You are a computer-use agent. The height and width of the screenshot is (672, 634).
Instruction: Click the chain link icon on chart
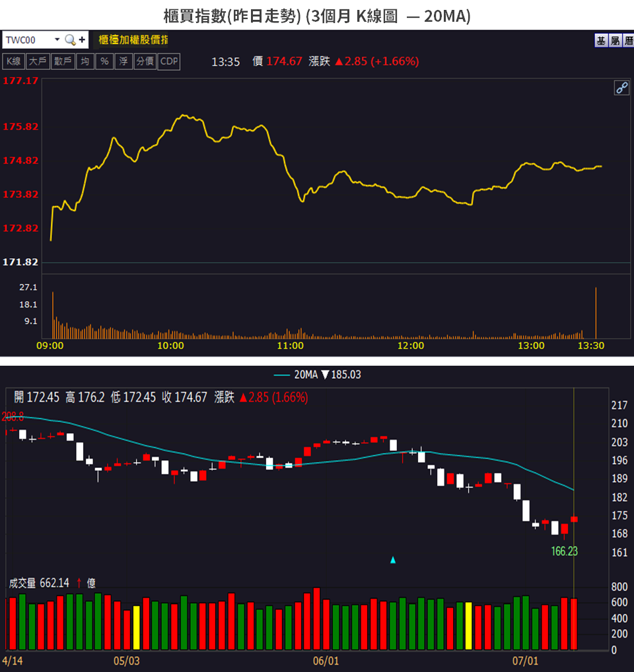tap(621, 88)
